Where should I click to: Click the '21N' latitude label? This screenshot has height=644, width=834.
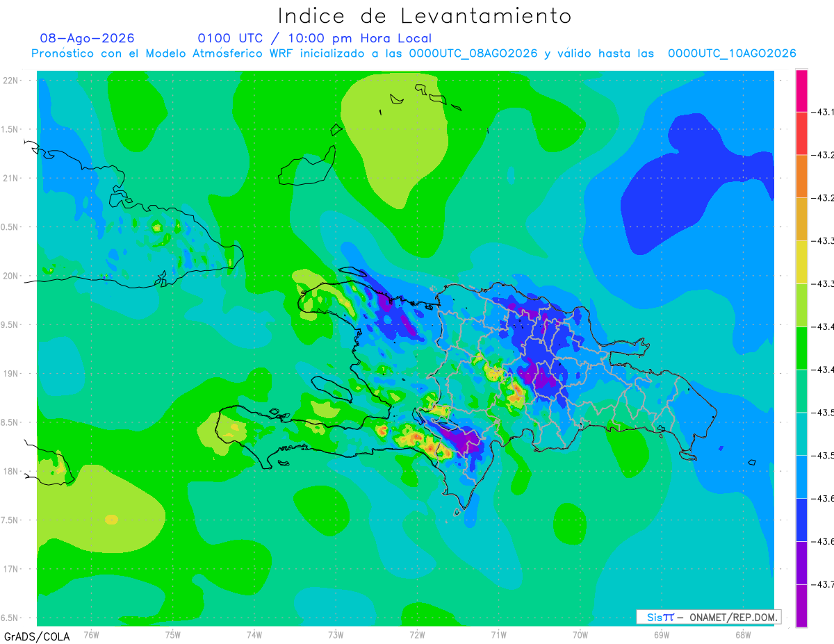click(11, 178)
